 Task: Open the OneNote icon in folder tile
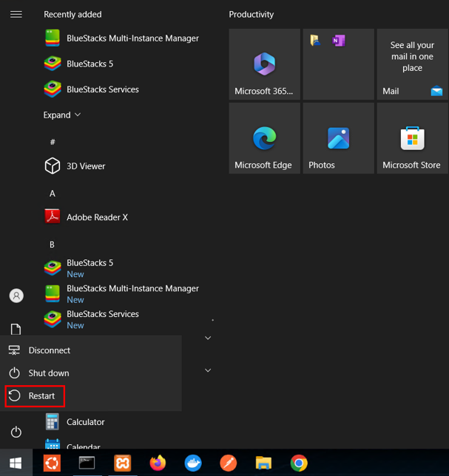pos(339,41)
